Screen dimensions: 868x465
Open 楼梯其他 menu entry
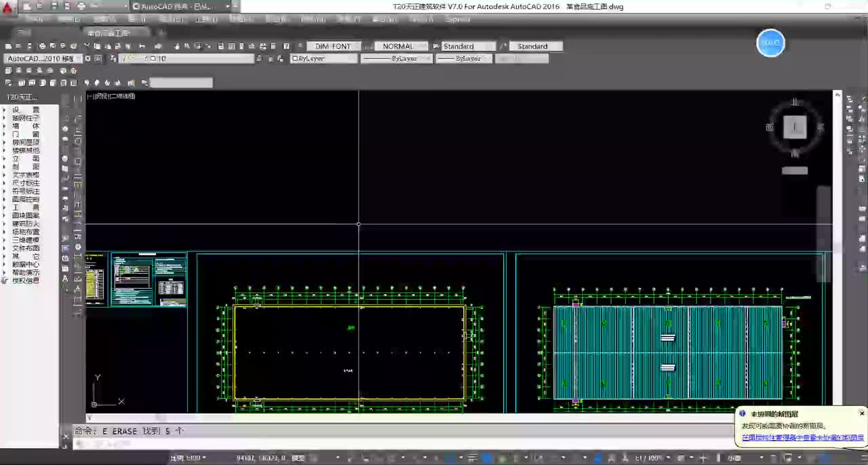point(26,150)
